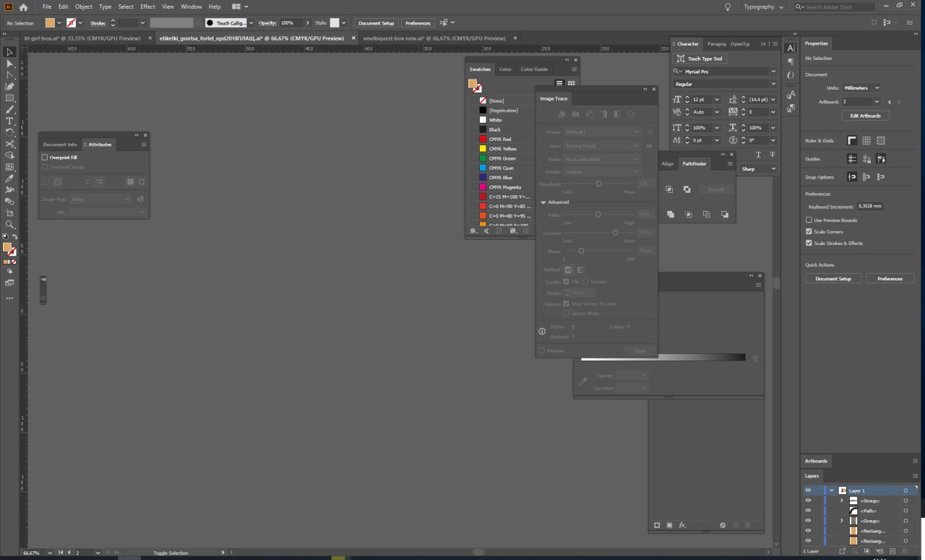Open the Regular font style dropdown
Screen dimensions: 925x560
point(773,84)
